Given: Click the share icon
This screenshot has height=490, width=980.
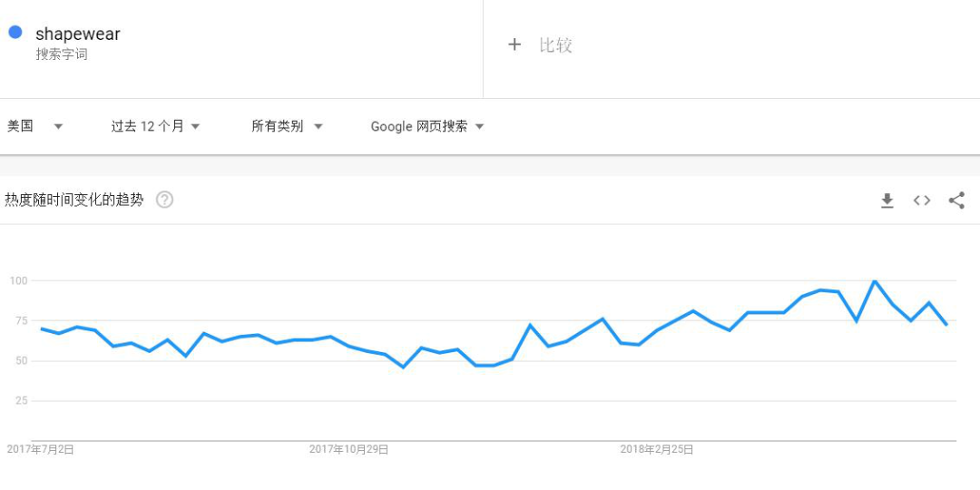Looking at the screenshot, I should click(956, 201).
